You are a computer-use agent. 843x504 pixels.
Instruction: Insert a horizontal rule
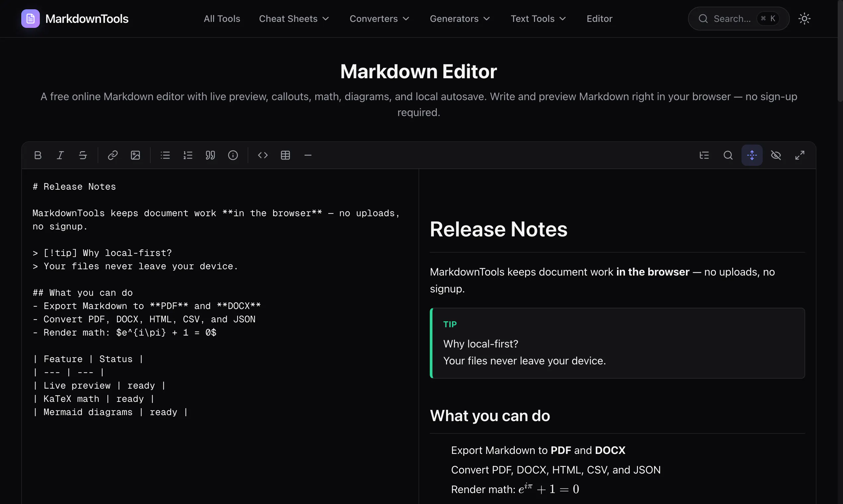pos(308,155)
